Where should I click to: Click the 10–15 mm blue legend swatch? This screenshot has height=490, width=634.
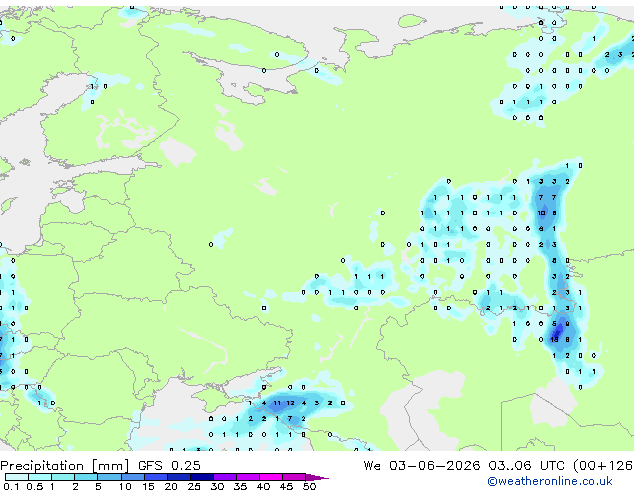[x=132, y=477]
